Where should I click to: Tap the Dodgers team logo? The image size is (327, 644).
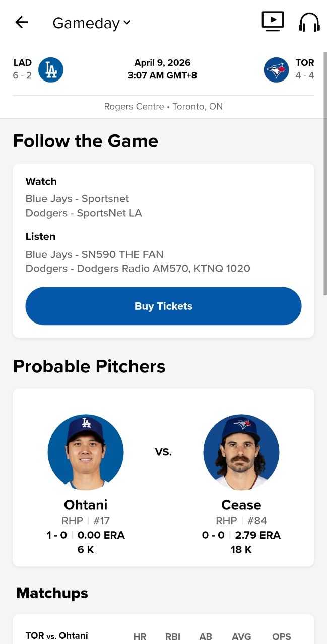(51, 70)
